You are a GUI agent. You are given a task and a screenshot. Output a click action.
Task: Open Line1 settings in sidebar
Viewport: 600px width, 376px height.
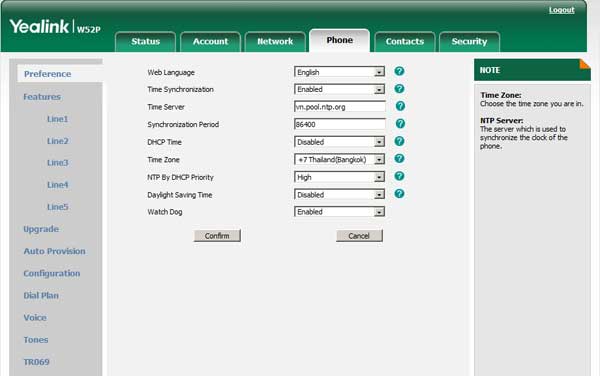(57, 119)
